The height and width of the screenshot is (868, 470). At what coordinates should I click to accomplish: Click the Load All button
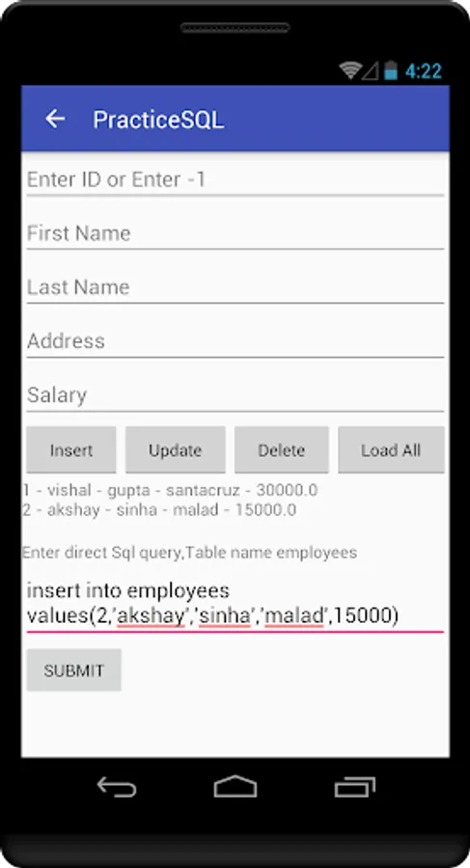(x=391, y=449)
